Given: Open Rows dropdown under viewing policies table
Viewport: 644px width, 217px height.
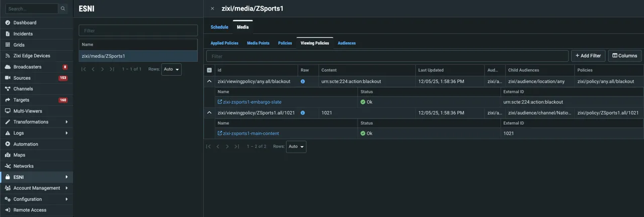Looking at the screenshot, I should click(x=296, y=147).
